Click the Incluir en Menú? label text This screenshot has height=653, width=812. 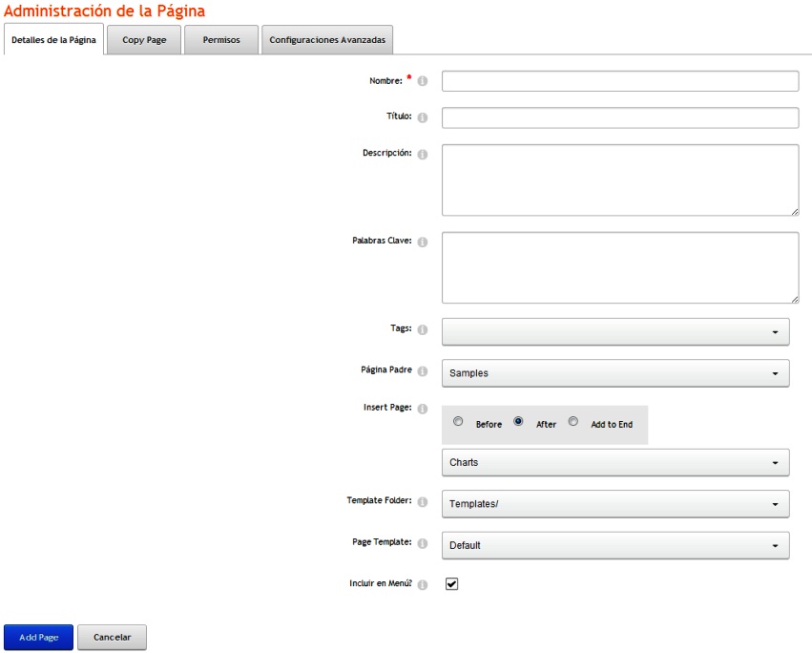[381, 583]
